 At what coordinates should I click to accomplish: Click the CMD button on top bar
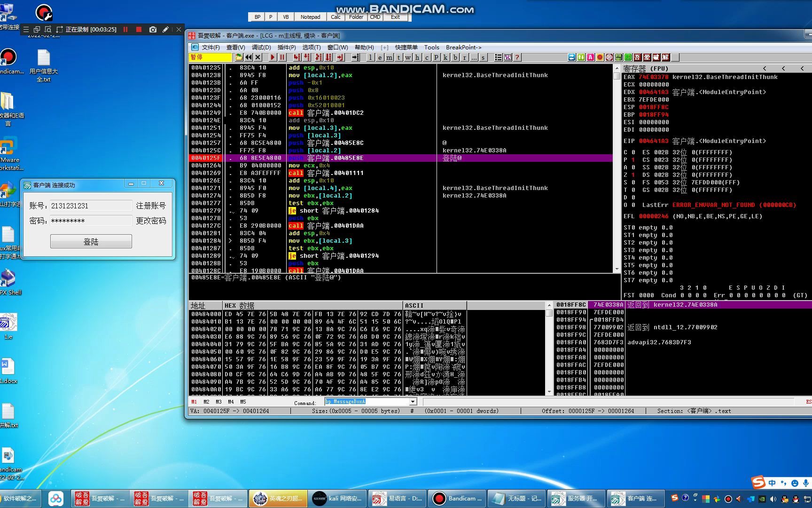click(375, 17)
